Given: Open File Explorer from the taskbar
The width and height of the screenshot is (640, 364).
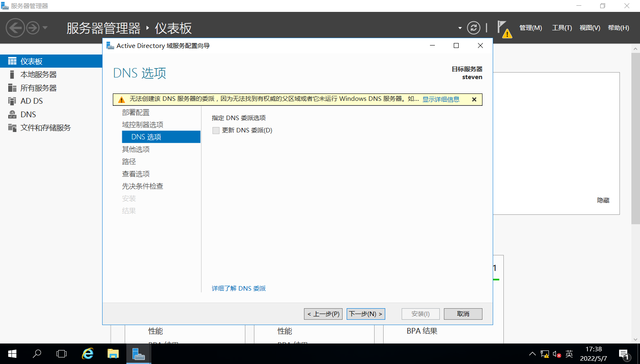Looking at the screenshot, I should point(113,354).
